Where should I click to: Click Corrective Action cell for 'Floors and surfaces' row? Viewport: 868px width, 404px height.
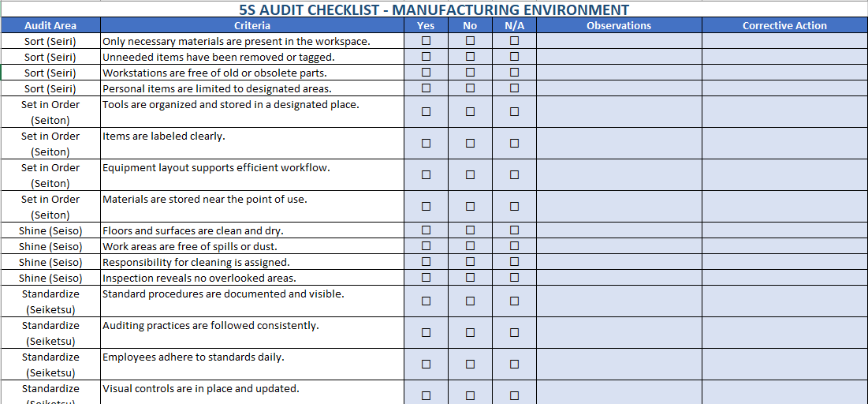coord(784,230)
